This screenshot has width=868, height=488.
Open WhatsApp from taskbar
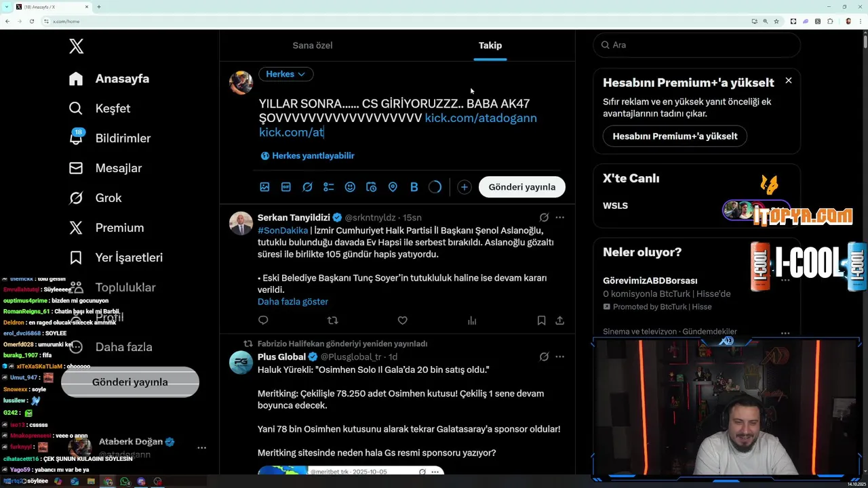(124, 481)
